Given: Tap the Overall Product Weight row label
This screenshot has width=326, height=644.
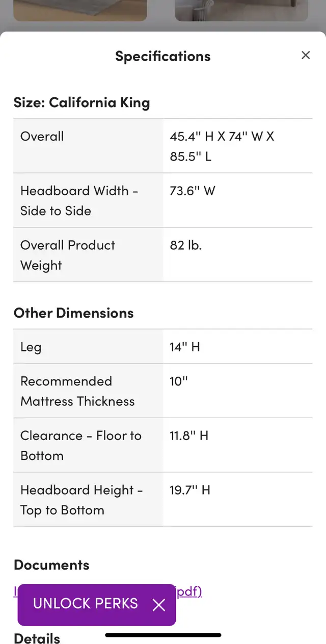Looking at the screenshot, I should coord(68,255).
